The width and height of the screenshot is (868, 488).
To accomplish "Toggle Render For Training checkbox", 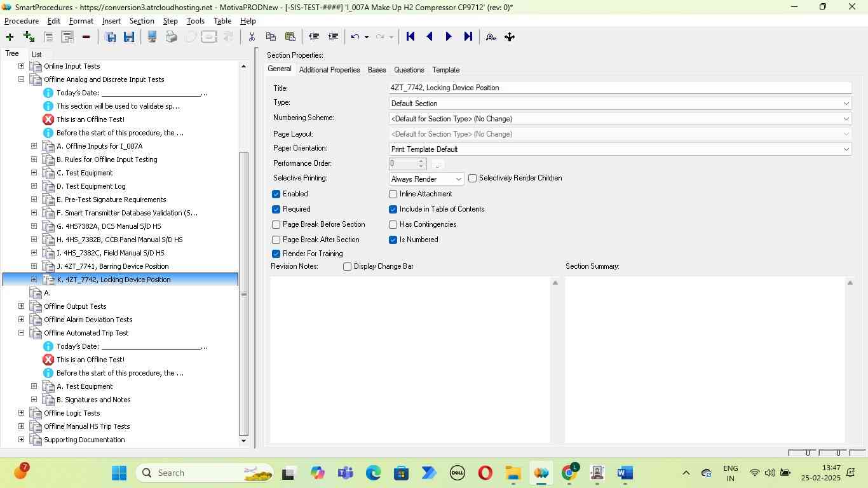I will [x=276, y=254].
